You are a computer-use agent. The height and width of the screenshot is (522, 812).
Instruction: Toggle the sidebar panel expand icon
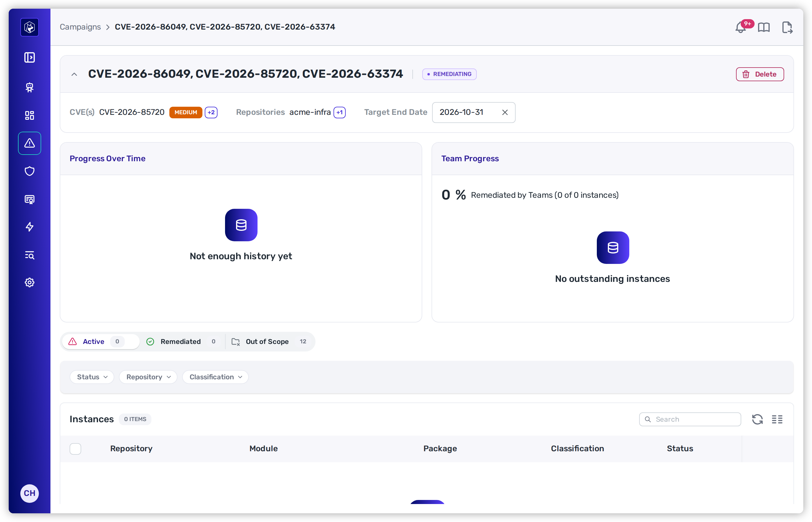(30, 57)
